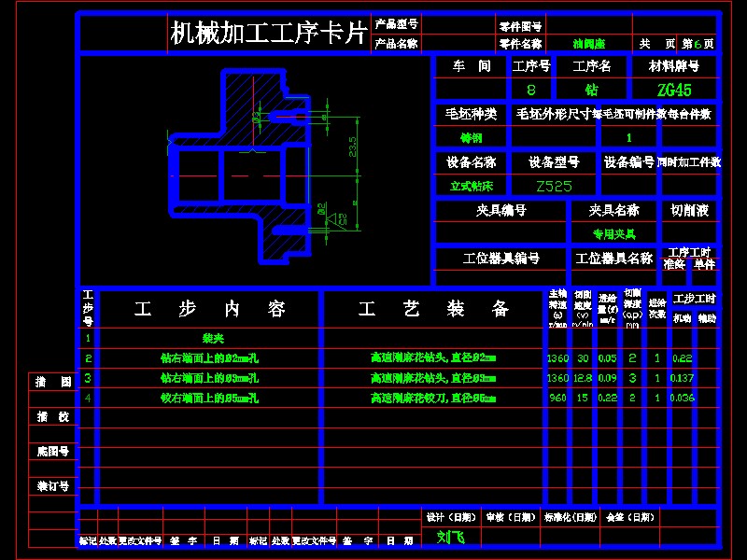This screenshot has height=560, width=747.
Task: Click the 铸钢 blank type cell
Action: pos(470,137)
